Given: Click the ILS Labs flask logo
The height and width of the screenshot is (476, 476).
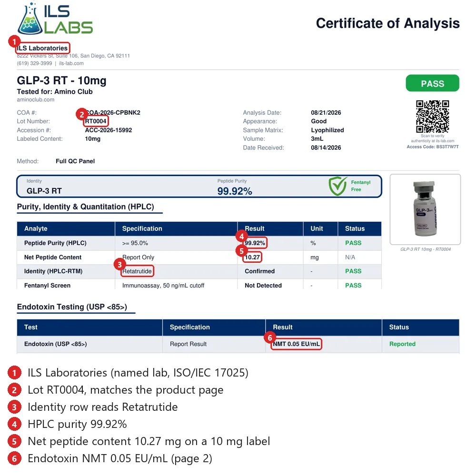Looking at the screenshot, I should pyautogui.click(x=55, y=19).
